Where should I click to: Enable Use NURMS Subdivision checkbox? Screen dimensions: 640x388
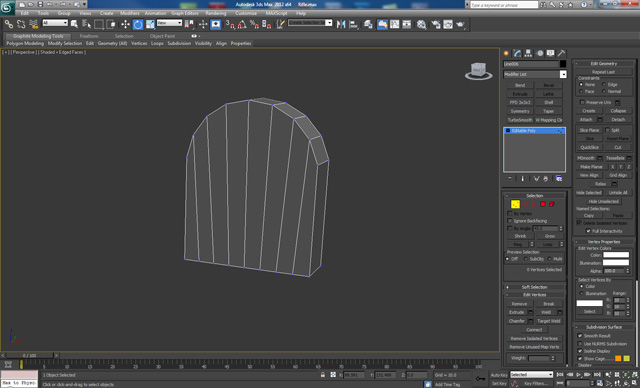pos(580,344)
